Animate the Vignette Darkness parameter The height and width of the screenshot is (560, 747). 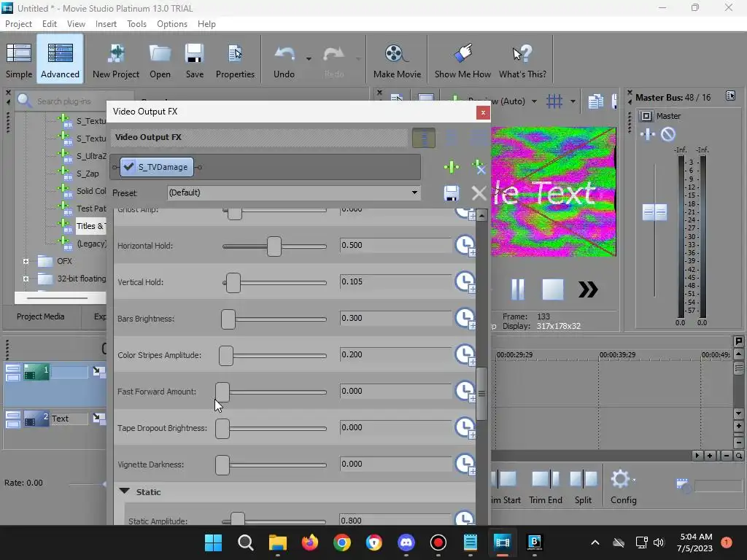(x=465, y=464)
